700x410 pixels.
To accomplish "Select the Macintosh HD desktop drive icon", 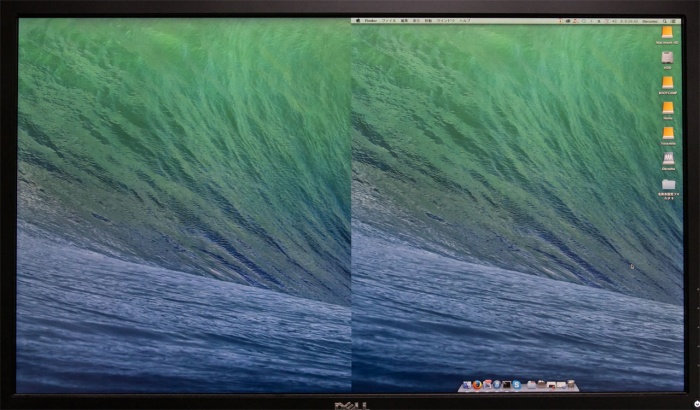I will click(x=667, y=34).
